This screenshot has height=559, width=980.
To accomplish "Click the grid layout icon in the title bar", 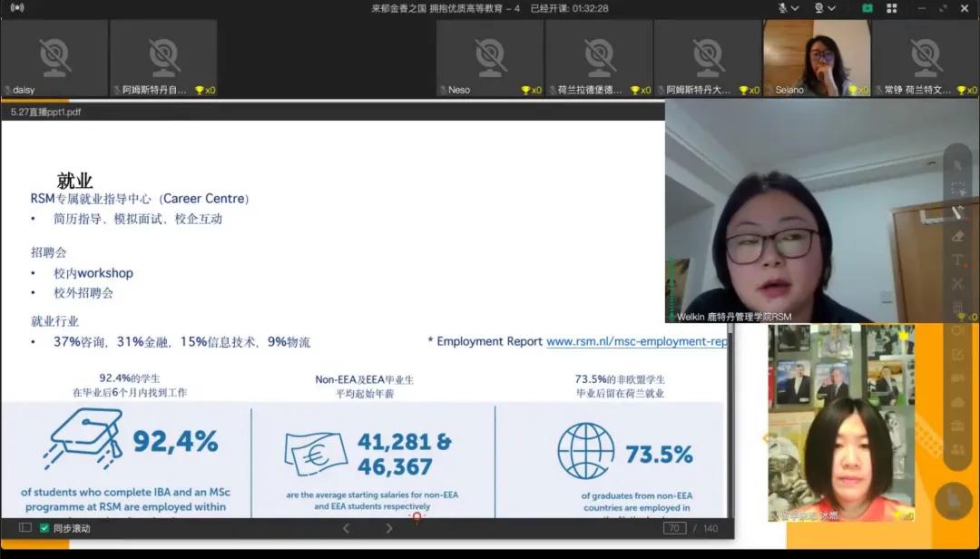I will click(x=892, y=8).
